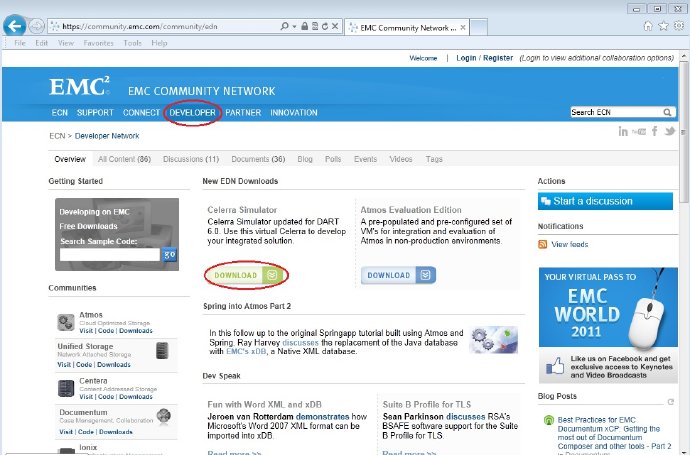This screenshot has height=455, width=690.
Task: Open the address bar search dropdown arrow
Action: click(x=294, y=26)
